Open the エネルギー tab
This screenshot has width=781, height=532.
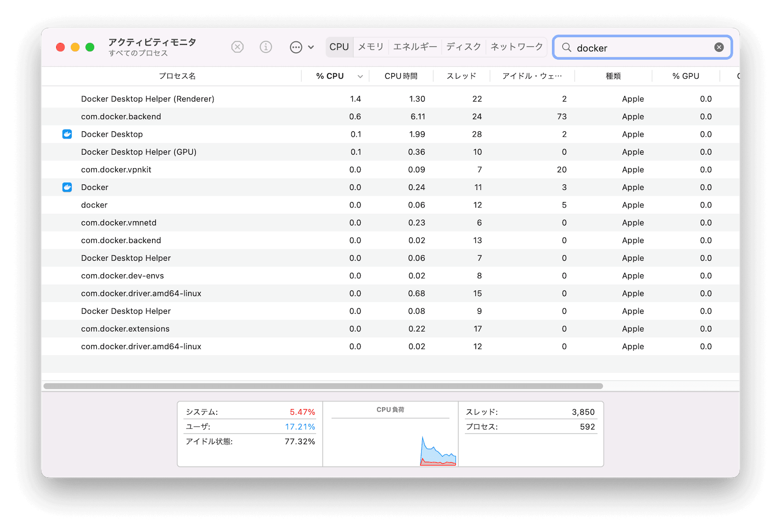tap(415, 47)
